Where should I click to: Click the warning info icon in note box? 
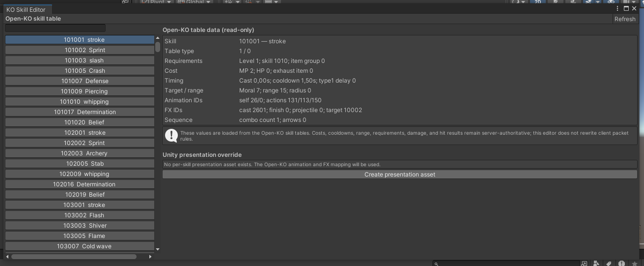171,135
